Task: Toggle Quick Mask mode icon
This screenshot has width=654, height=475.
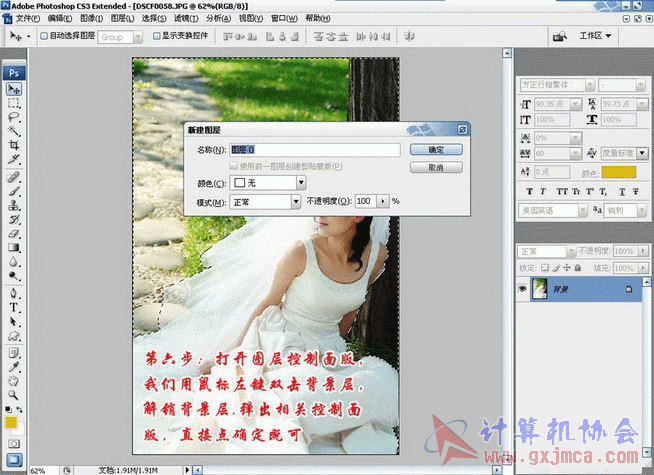Action: (14, 444)
